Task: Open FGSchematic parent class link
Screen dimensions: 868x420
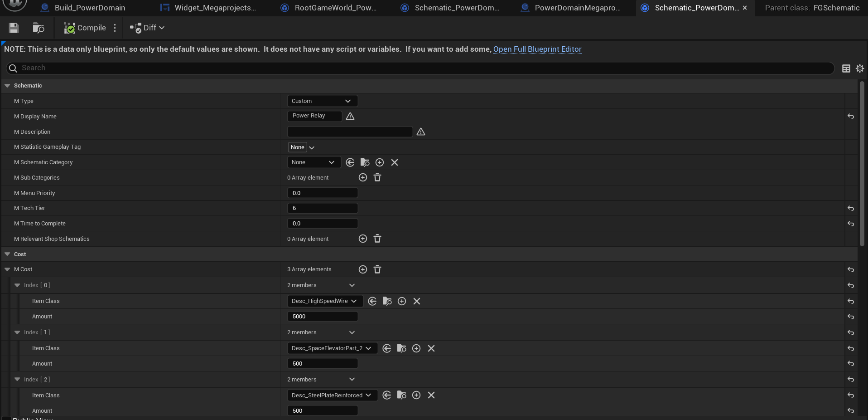Action: tap(836, 8)
